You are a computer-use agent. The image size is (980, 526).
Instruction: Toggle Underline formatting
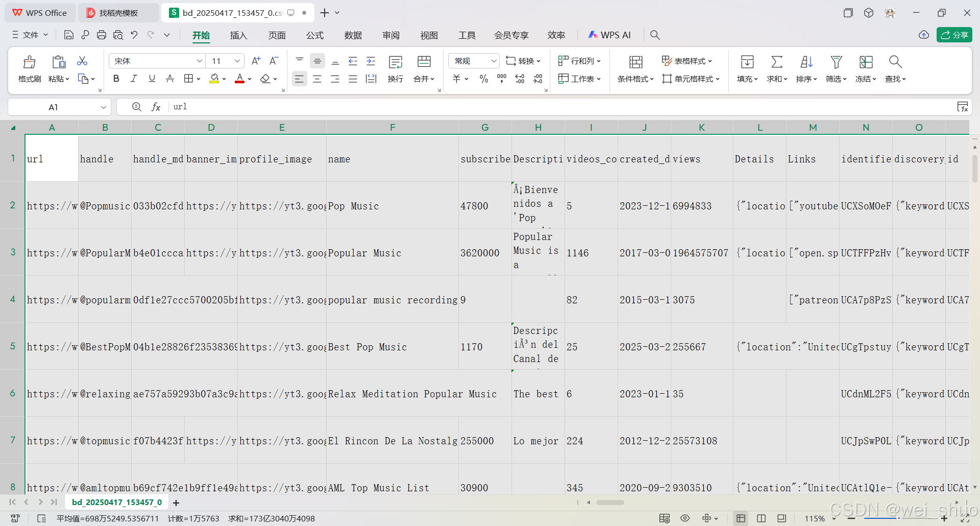152,79
